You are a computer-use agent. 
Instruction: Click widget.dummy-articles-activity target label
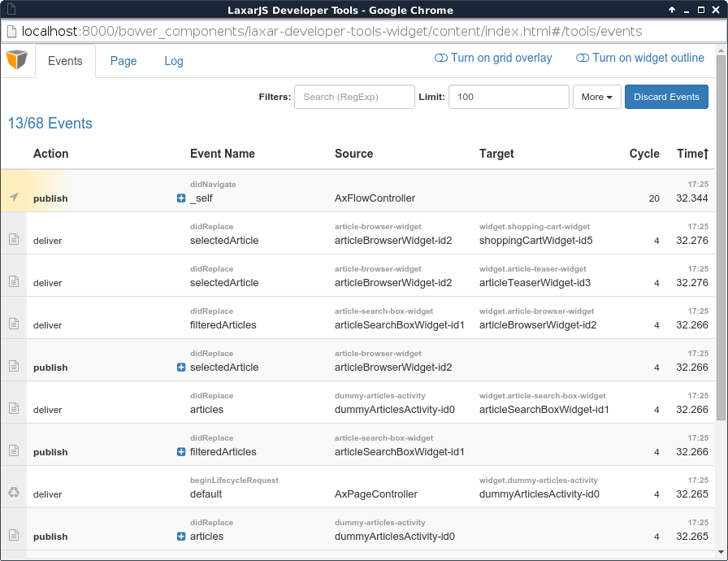(x=538, y=481)
